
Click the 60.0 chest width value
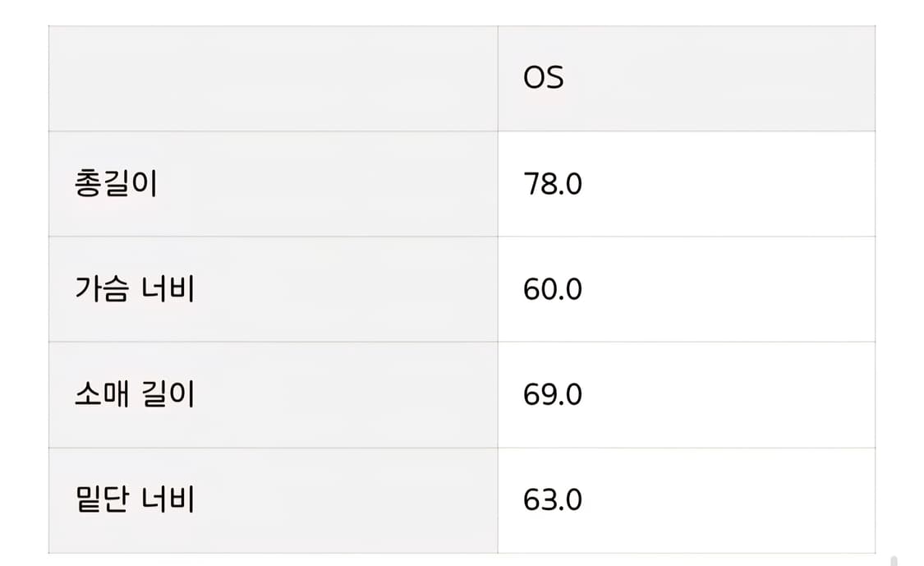pyautogui.click(x=552, y=289)
